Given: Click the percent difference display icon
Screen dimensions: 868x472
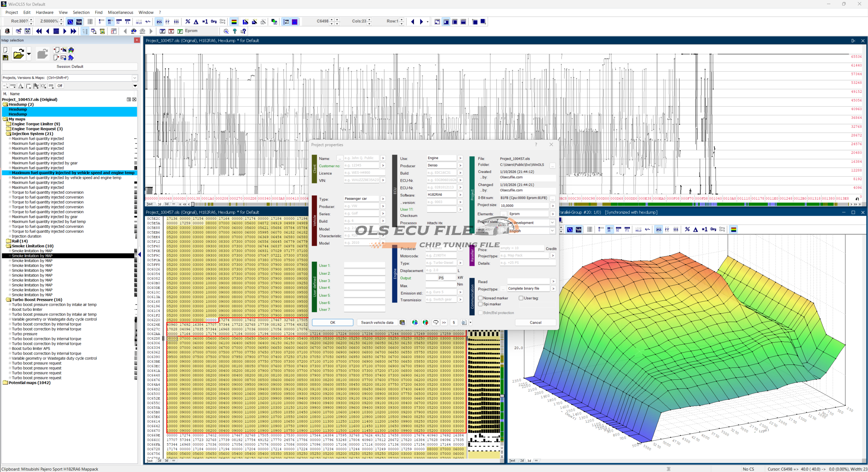Looking at the screenshot, I should point(188,22).
